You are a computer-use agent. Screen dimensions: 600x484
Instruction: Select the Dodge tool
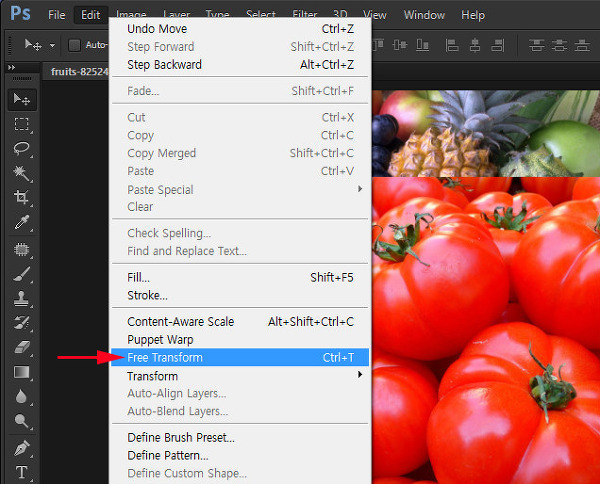pos(21,421)
